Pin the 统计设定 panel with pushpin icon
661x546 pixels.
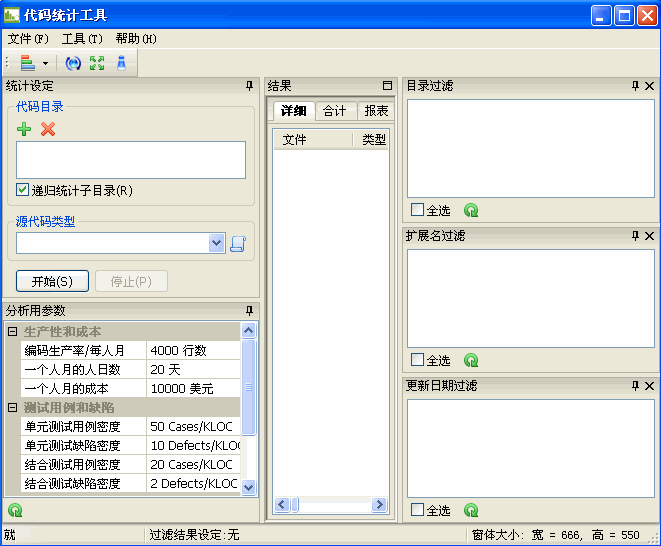coord(249,87)
